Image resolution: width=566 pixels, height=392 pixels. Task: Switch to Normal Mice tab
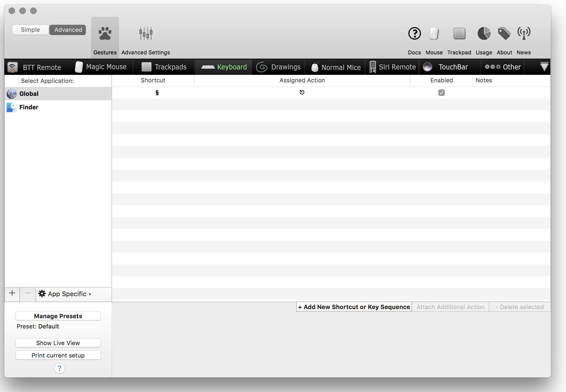335,67
